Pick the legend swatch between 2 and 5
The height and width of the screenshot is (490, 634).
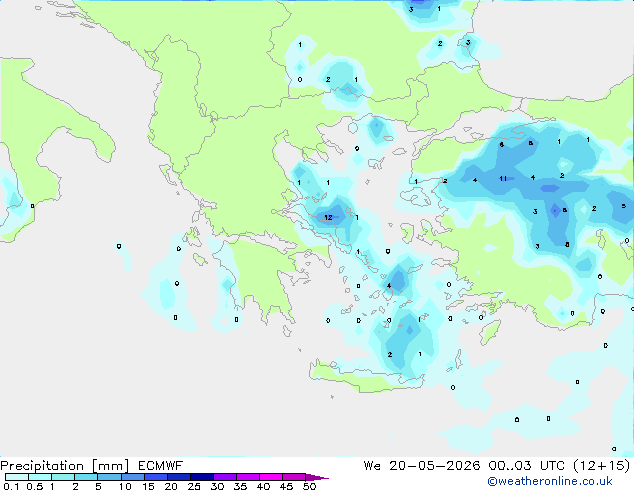click(86, 477)
